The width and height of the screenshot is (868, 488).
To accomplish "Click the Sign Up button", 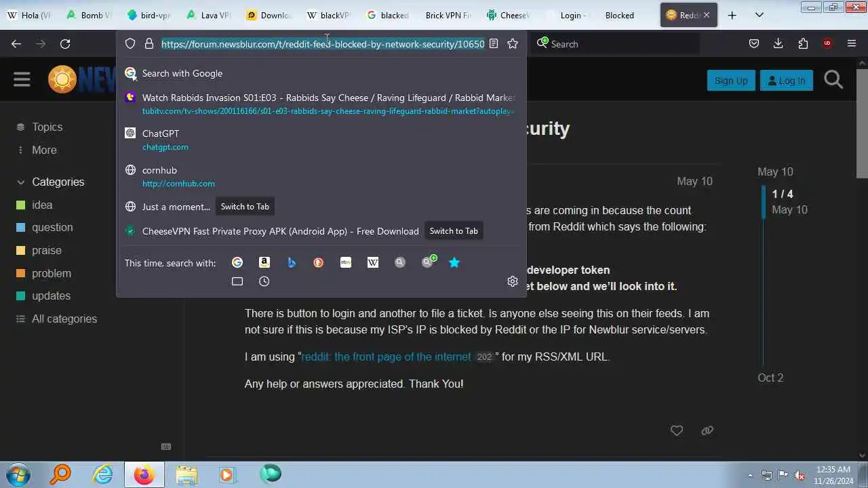I will point(731,80).
